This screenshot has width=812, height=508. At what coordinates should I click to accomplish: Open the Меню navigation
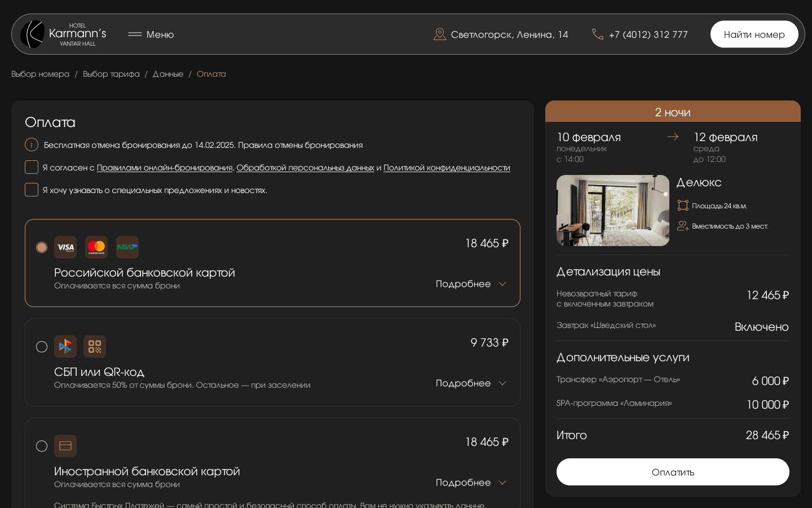tap(151, 34)
